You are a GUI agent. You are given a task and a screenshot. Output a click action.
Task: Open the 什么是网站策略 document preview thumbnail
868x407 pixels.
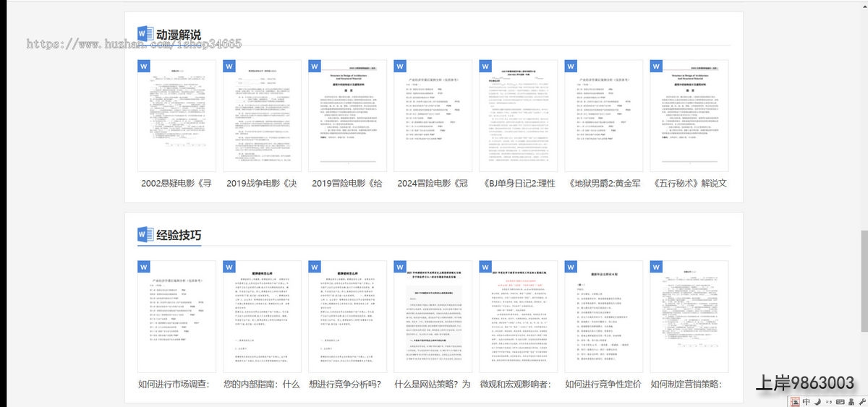point(433,317)
